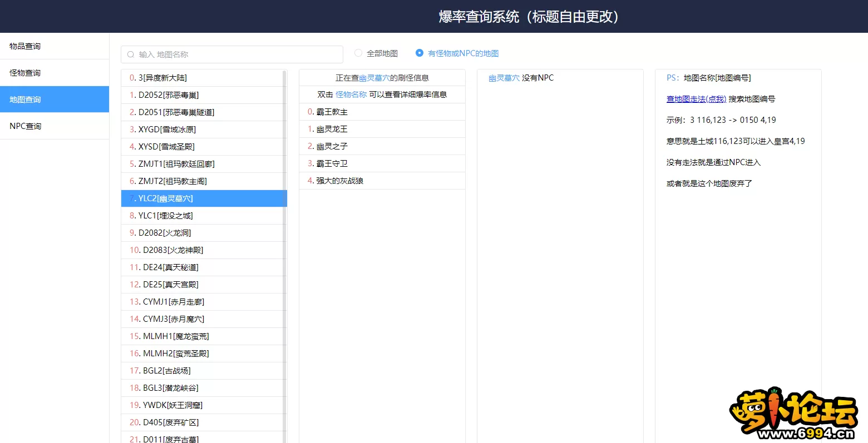Screen dimensions: 868x443
Task: Select map D405[废弃矿区]
Action: pyautogui.click(x=202, y=422)
